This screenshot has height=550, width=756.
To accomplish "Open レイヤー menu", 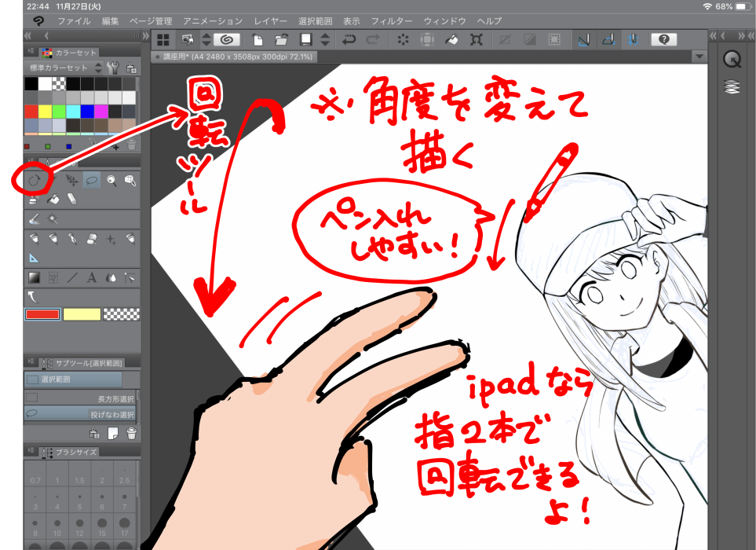I will point(271,20).
